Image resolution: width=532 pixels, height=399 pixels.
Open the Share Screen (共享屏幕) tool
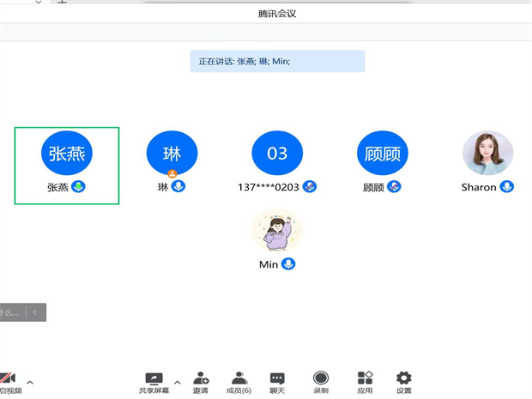click(154, 383)
